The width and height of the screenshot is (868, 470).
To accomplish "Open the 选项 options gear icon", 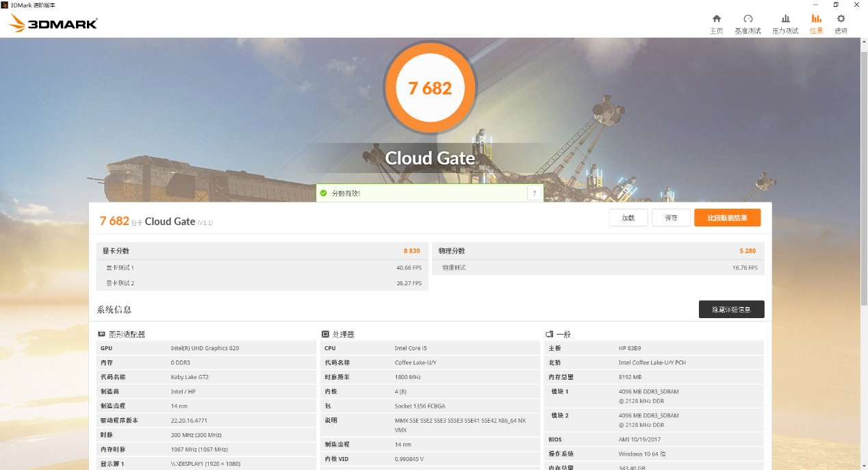I will 841,19.
